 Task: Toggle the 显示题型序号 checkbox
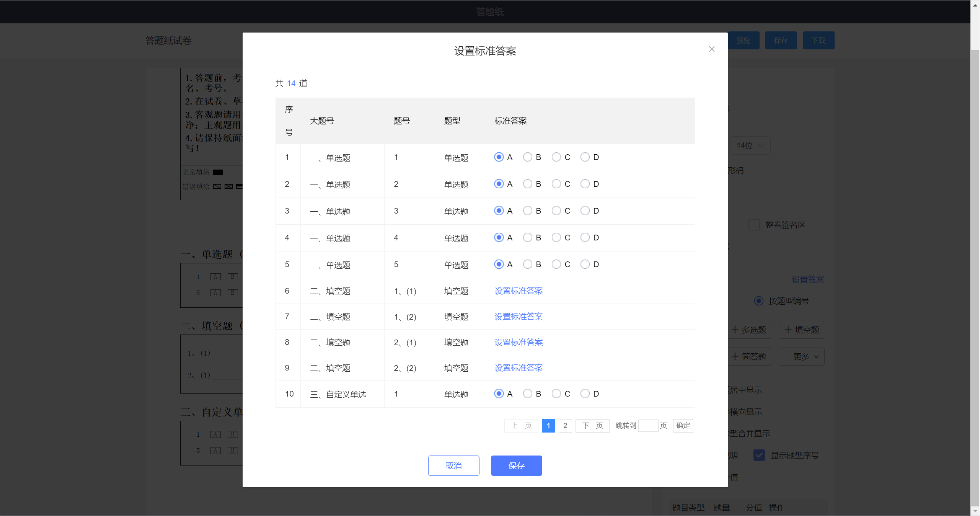click(759, 455)
